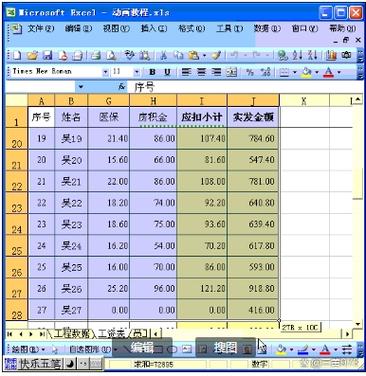Sort descending with the Z-A icon

tap(312, 55)
